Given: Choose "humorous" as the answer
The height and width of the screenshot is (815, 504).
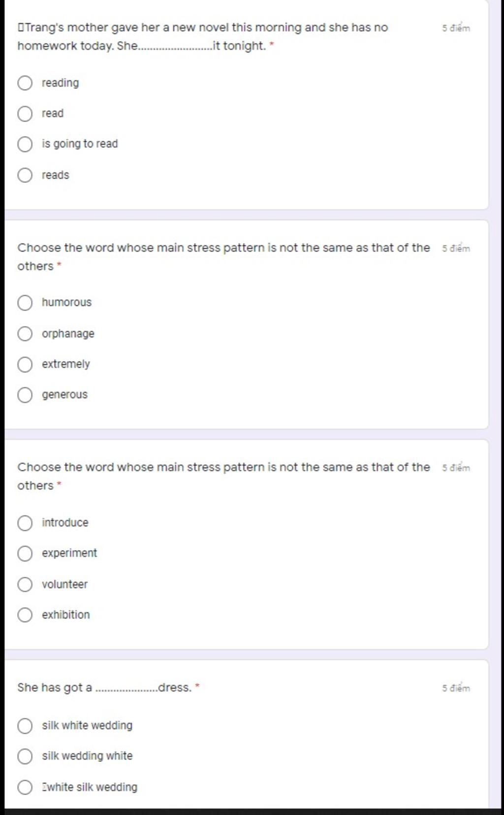Looking at the screenshot, I should pyautogui.click(x=25, y=302).
